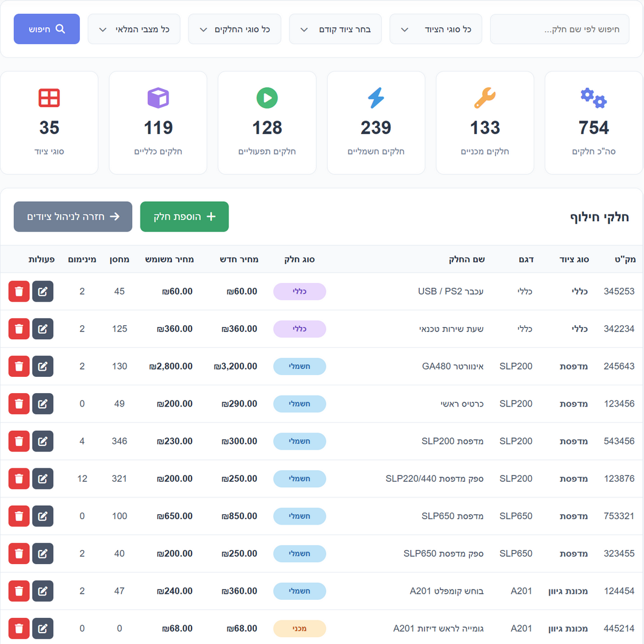The image size is (644, 644).
Task: Delete the part with SKU 342234
Action: tap(19, 329)
